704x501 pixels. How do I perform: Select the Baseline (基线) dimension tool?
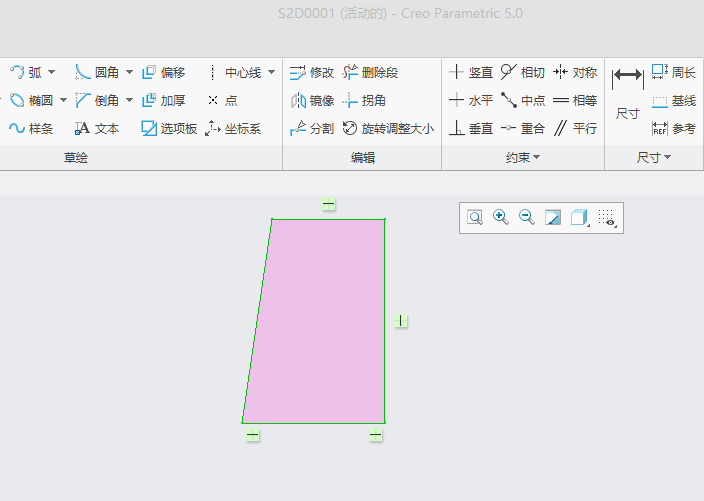[673, 101]
